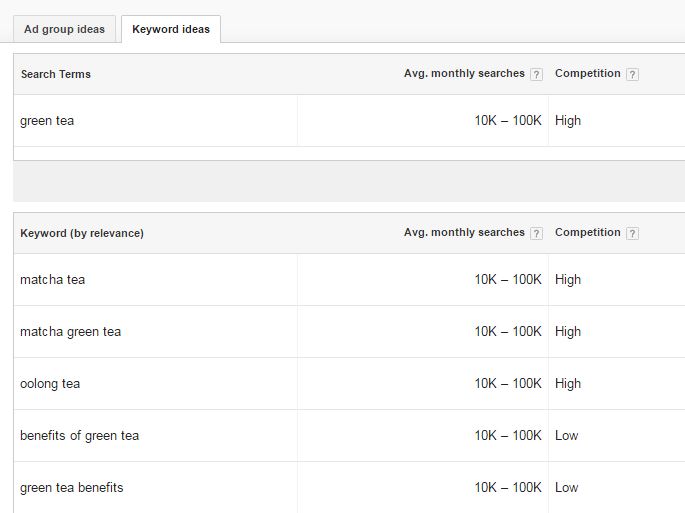The image size is (685, 513).
Task: Click help icon beside Search Terms monthly searches
Action: tap(536, 74)
